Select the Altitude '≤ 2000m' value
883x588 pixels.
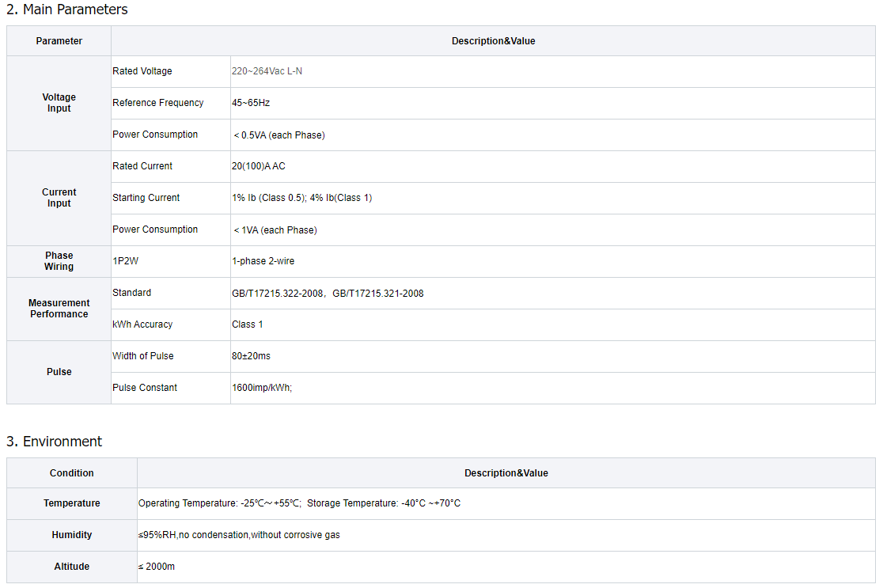point(157,567)
